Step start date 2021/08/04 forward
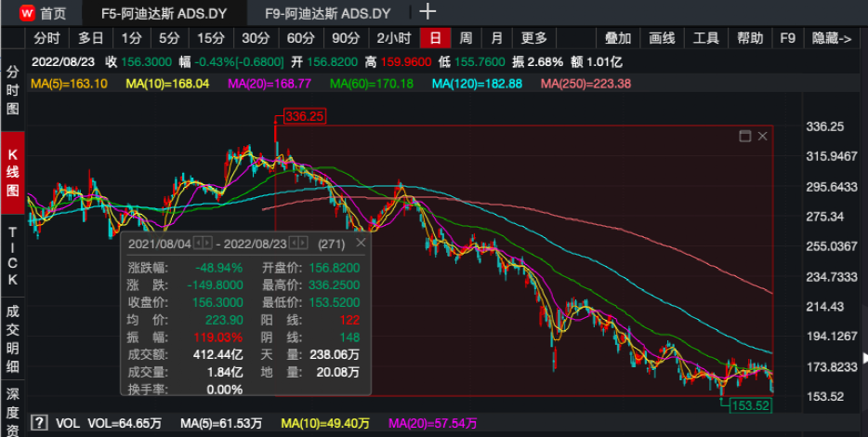 (207, 244)
